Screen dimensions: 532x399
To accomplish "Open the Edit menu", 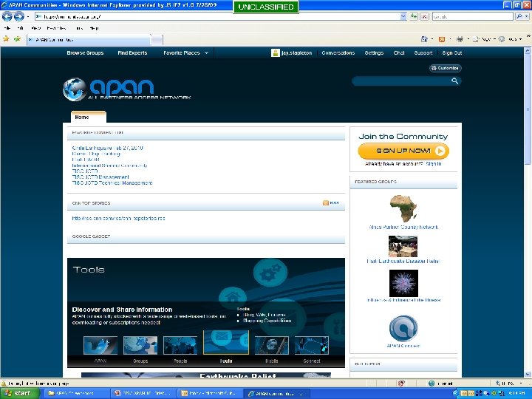I will 20,28.
